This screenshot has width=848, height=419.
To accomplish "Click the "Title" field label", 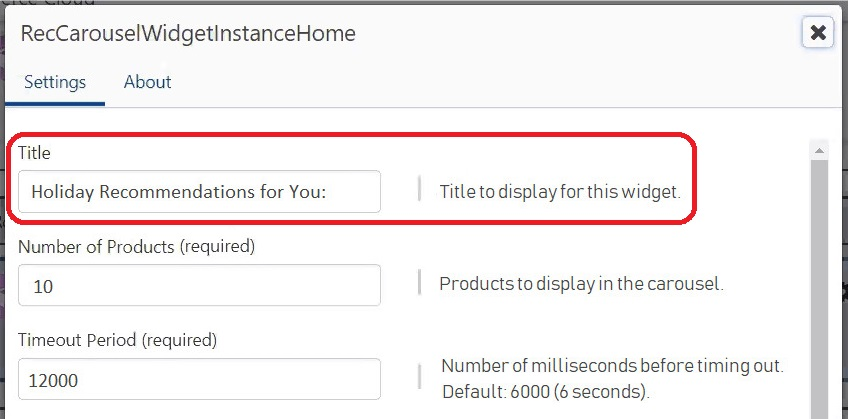I will [34, 153].
